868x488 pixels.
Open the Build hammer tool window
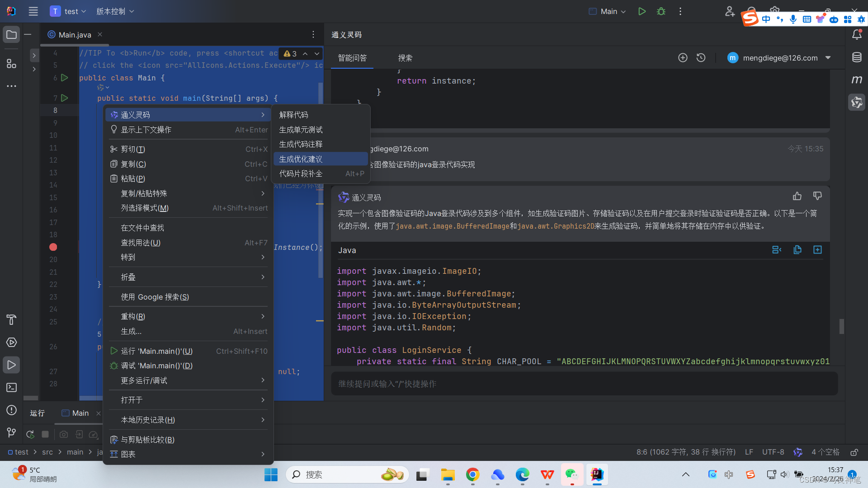11,320
